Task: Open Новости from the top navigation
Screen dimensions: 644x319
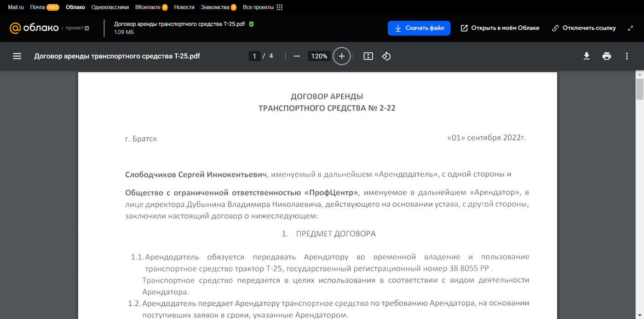Action: pos(184,7)
